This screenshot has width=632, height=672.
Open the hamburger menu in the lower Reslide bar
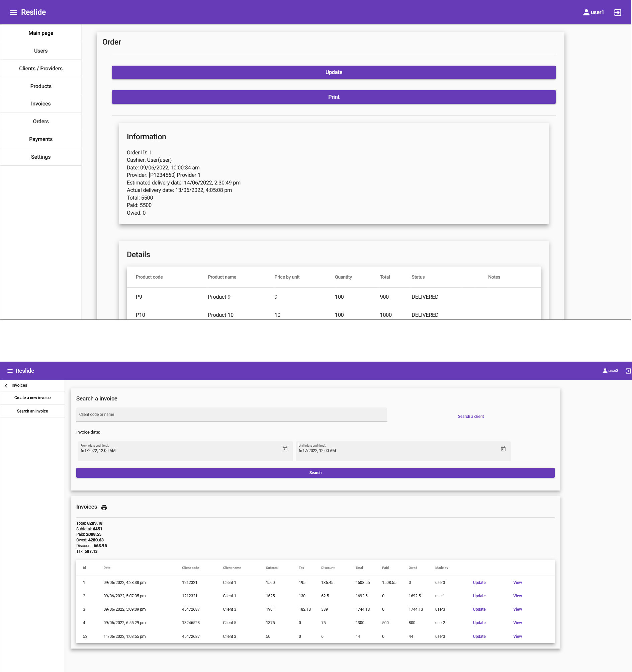click(10, 371)
